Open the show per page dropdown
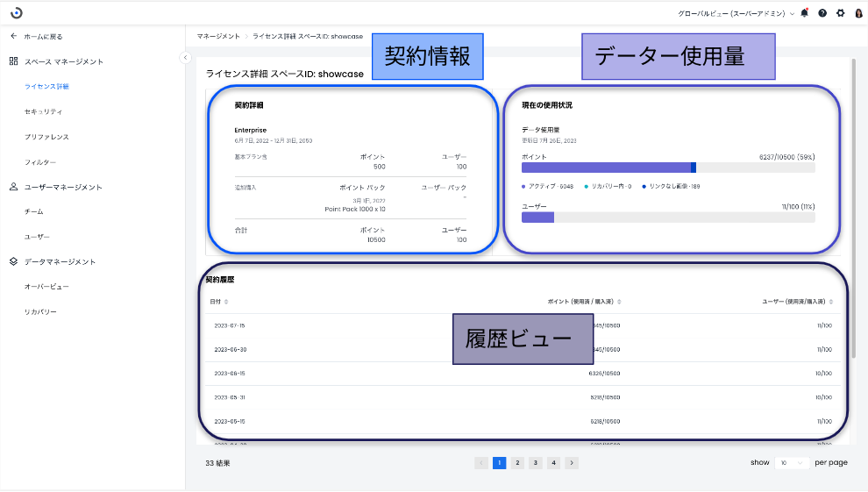The image size is (868, 492). (792, 463)
